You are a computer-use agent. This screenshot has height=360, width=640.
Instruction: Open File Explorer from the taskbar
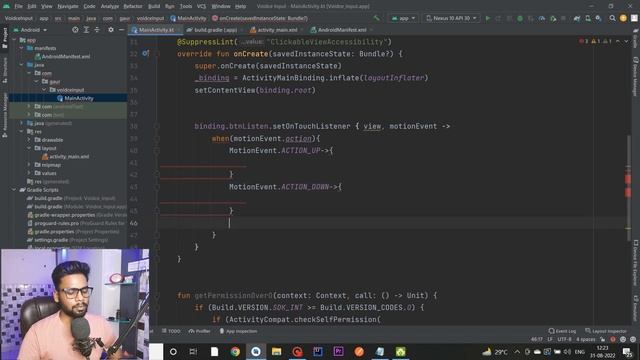276,351
